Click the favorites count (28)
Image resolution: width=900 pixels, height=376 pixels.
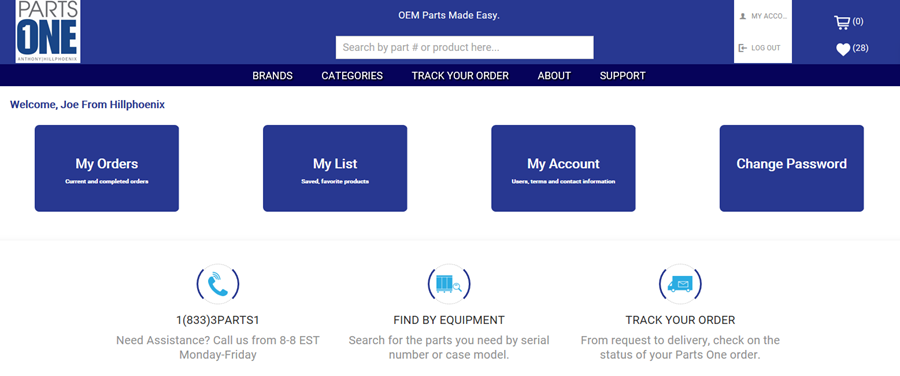(x=860, y=48)
